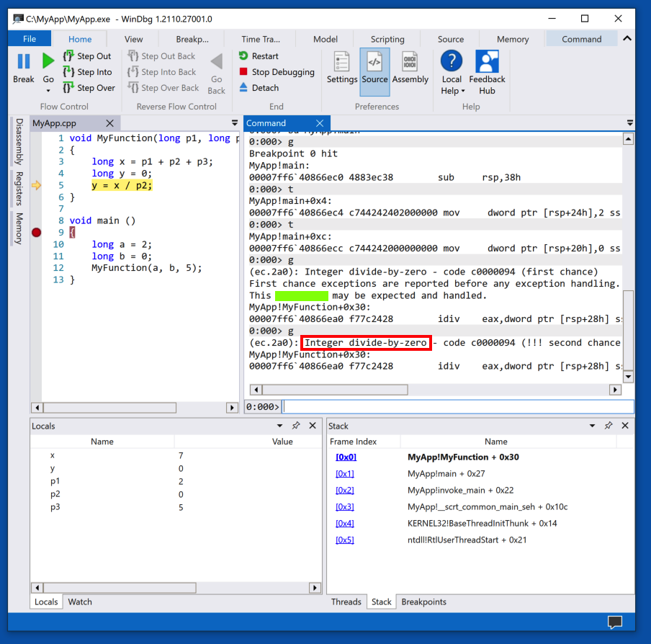The height and width of the screenshot is (644, 651).
Task: Switch to the Memory ribbon tab
Action: coord(512,39)
